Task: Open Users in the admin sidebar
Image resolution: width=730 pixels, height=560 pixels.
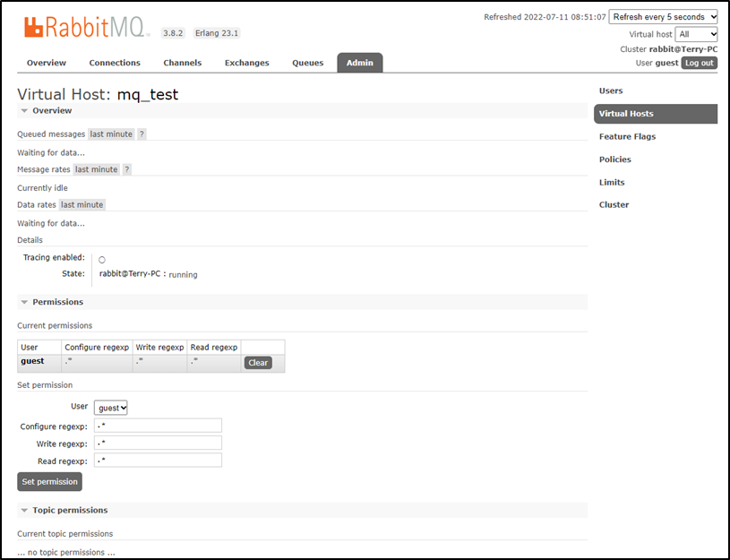Action: tap(610, 90)
